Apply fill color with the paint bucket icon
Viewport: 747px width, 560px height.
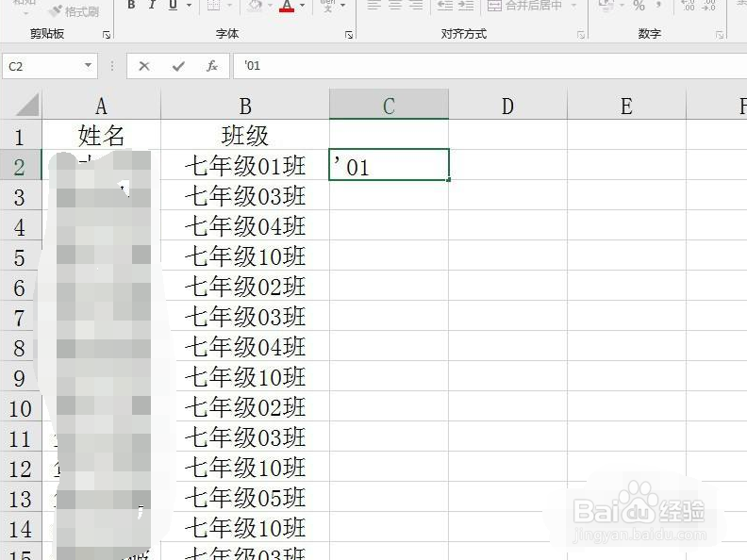[x=256, y=6]
